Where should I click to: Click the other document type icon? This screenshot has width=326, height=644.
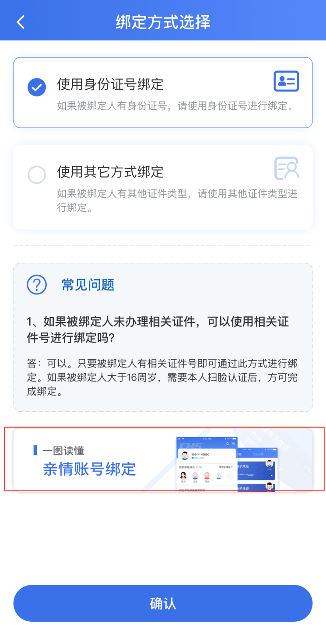pyautogui.click(x=287, y=168)
